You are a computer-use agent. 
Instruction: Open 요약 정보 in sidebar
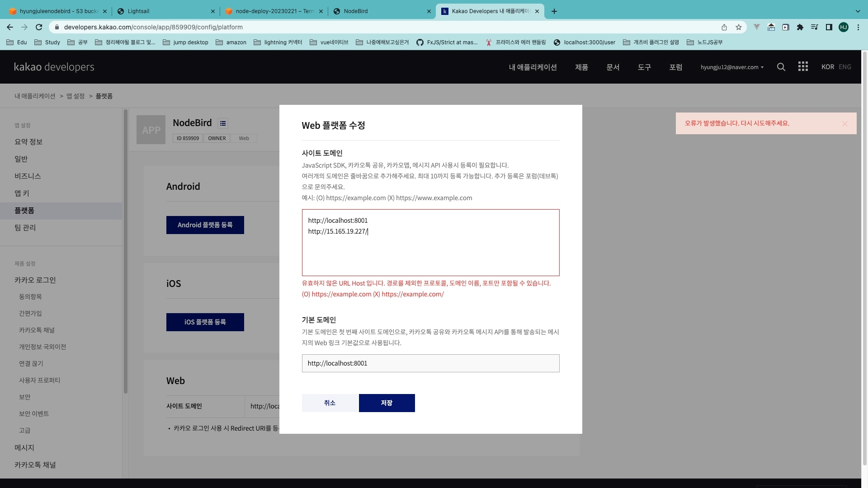pyautogui.click(x=28, y=142)
